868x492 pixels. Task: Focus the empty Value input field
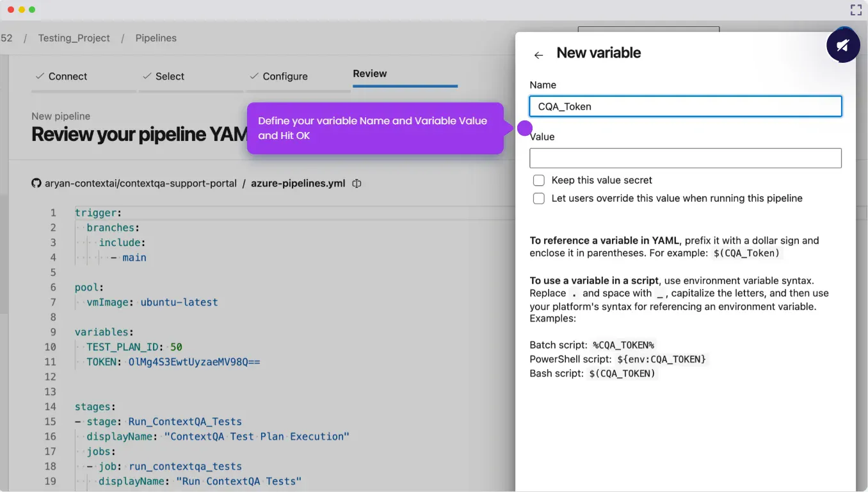point(685,158)
